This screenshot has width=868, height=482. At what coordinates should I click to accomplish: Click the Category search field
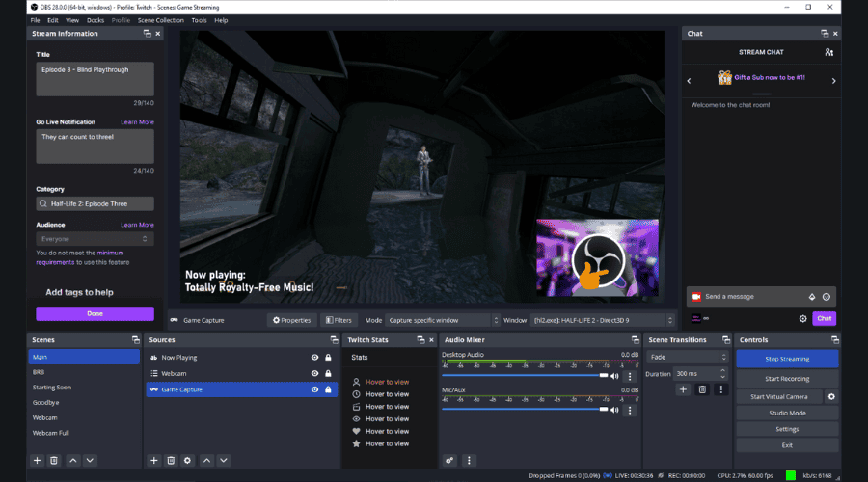95,203
